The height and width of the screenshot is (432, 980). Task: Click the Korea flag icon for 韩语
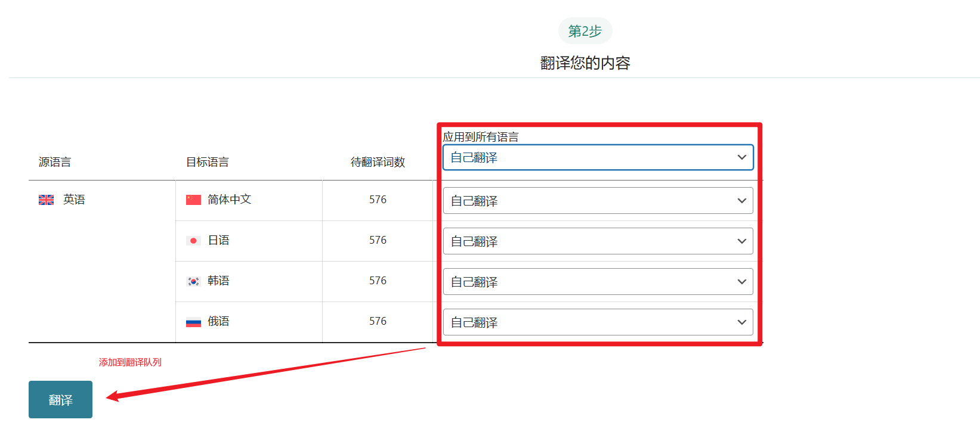point(193,281)
